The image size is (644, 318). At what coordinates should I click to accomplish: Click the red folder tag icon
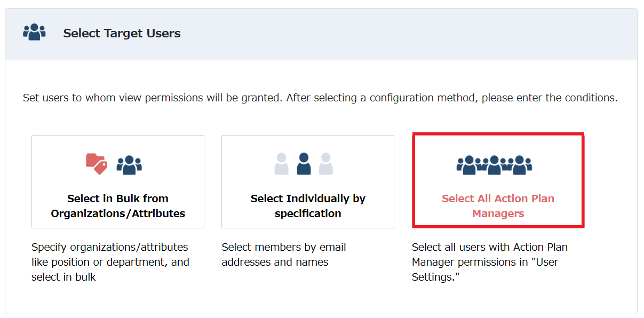point(96,164)
